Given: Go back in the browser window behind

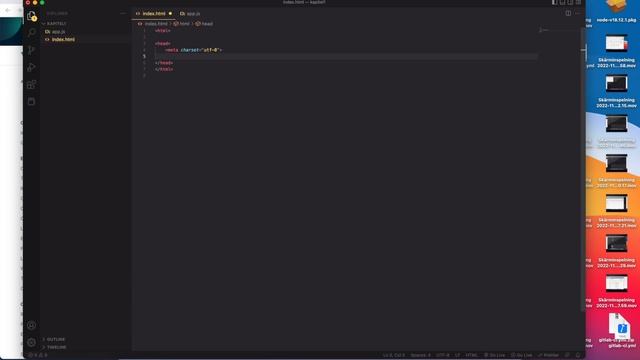Looking at the screenshot, I should click(8, 10).
